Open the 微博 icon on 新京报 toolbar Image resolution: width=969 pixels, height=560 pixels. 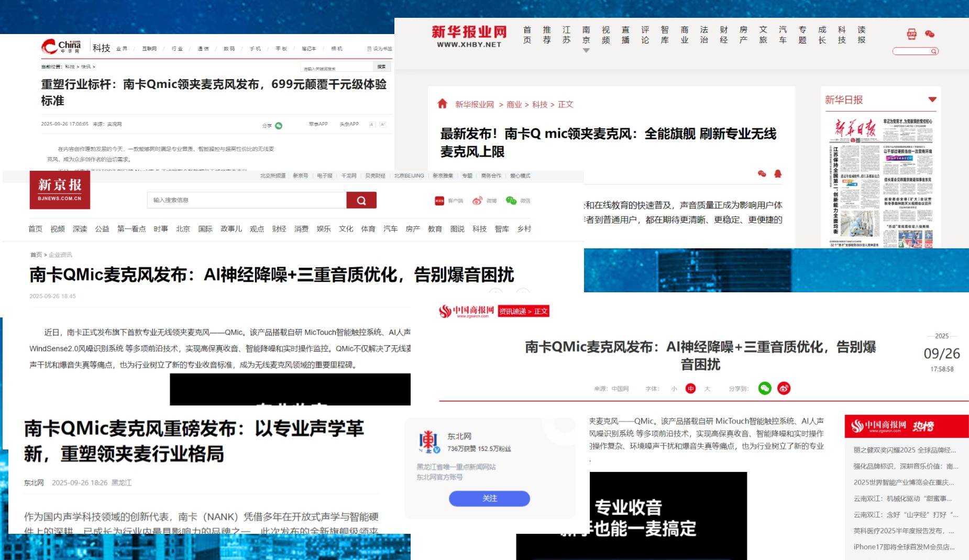click(x=477, y=200)
